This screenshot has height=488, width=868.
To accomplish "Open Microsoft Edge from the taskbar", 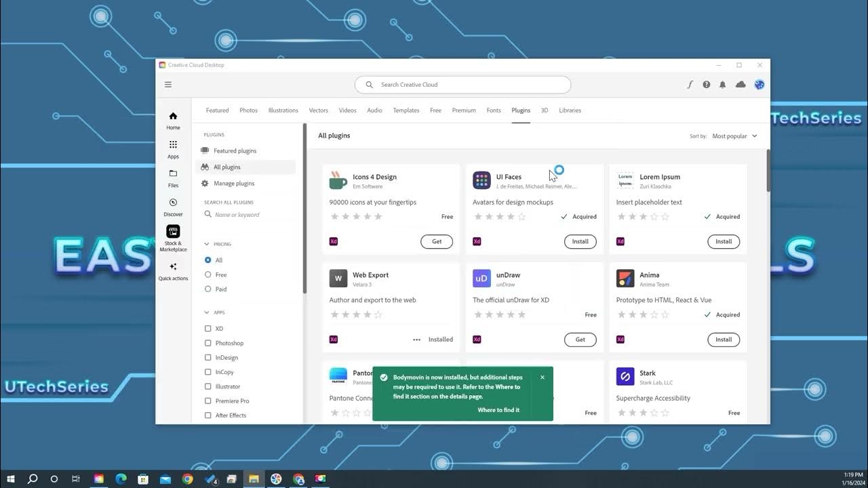I will (x=121, y=479).
